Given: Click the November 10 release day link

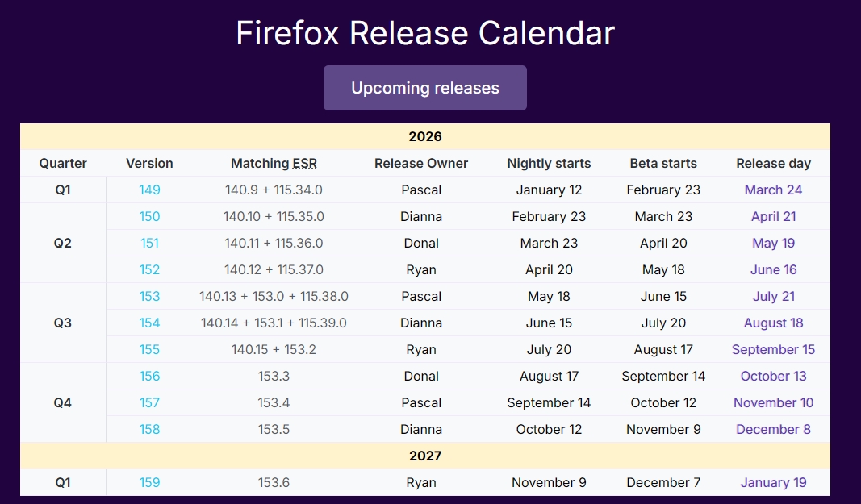Looking at the screenshot, I should click(x=773, y=402).
